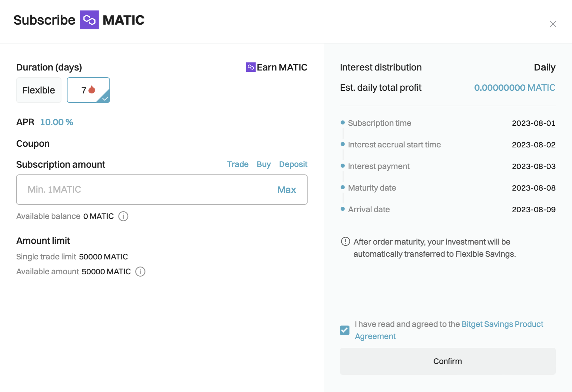Click the Subscription time timeline dot
Image resolution: width=572 pixels, height=392 pixels.
(x=343, y=122)
